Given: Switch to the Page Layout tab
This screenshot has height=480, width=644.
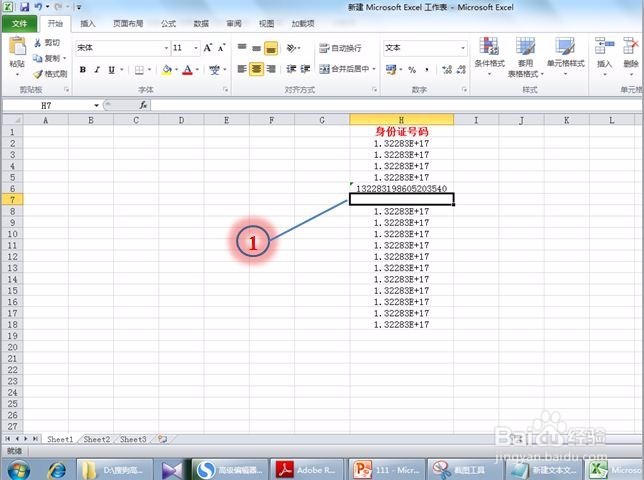Looking at the screenshot, I should (x=128, y=24).
